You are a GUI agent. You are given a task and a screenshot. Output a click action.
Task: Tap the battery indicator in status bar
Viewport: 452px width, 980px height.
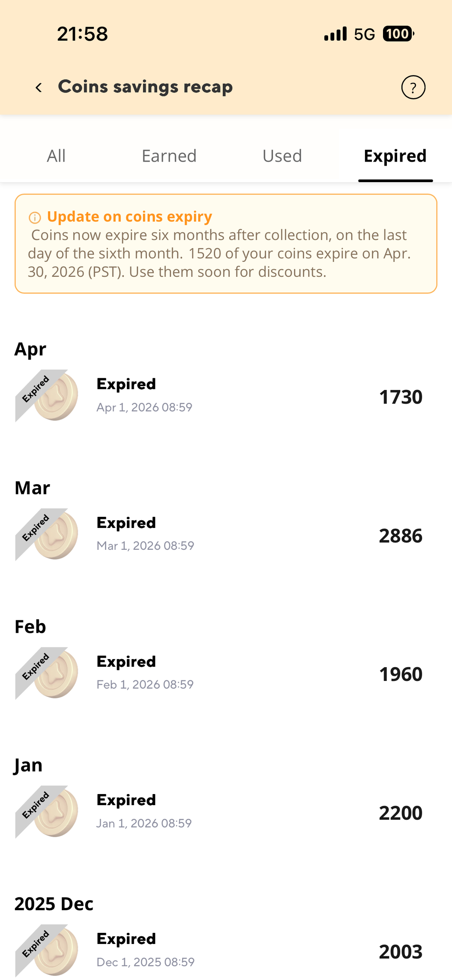click(398, 34)
